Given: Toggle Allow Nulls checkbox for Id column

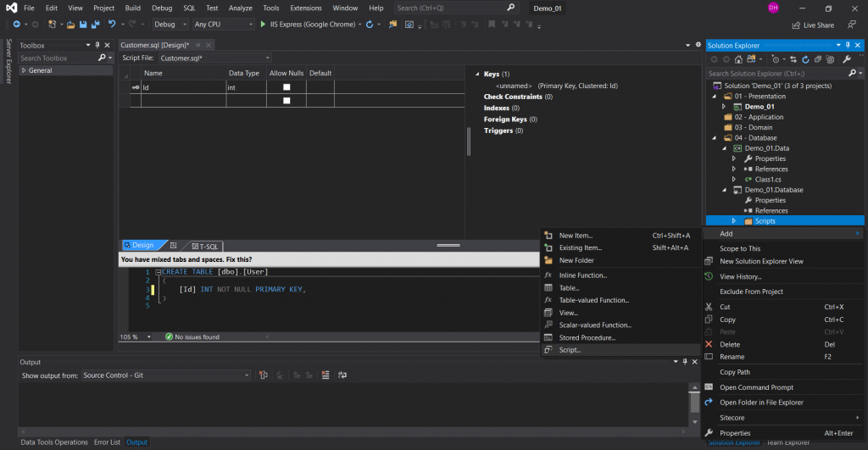Looking at the screenshot, I should [287, 87].
